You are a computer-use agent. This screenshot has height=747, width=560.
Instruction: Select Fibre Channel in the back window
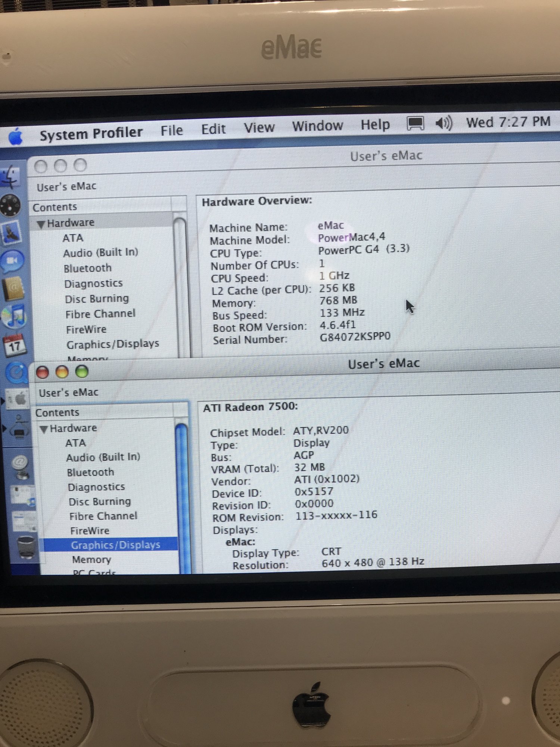click(x=100, y=314)
